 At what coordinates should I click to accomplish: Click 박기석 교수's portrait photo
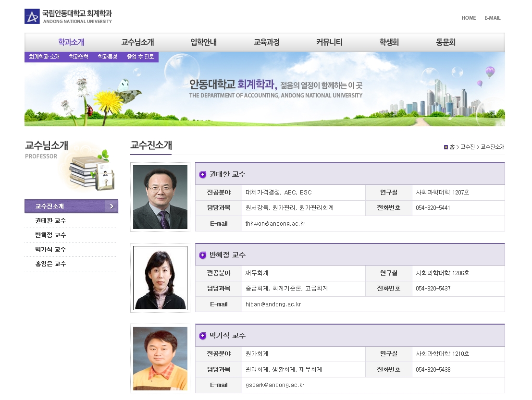pos(160,358)
